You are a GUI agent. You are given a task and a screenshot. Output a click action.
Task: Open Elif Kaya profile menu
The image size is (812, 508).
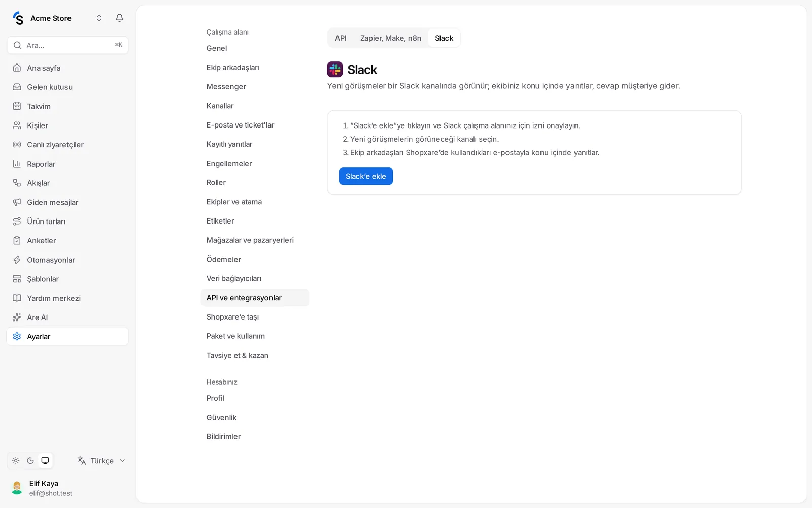(x=67, y=488)
